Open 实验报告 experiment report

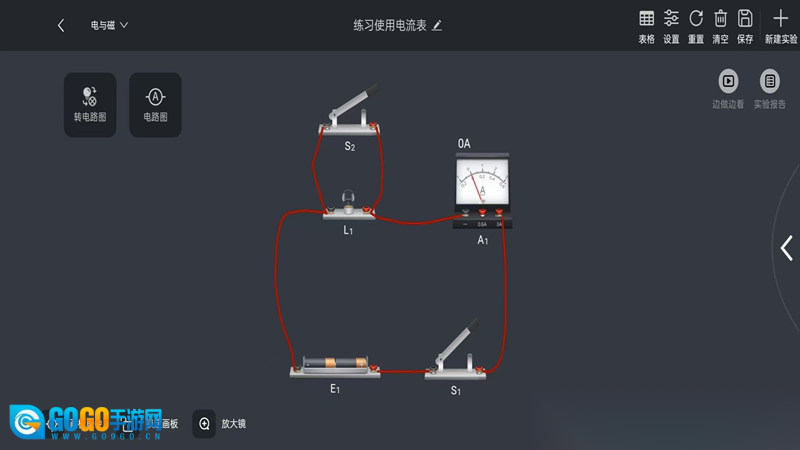coord(769,89)
